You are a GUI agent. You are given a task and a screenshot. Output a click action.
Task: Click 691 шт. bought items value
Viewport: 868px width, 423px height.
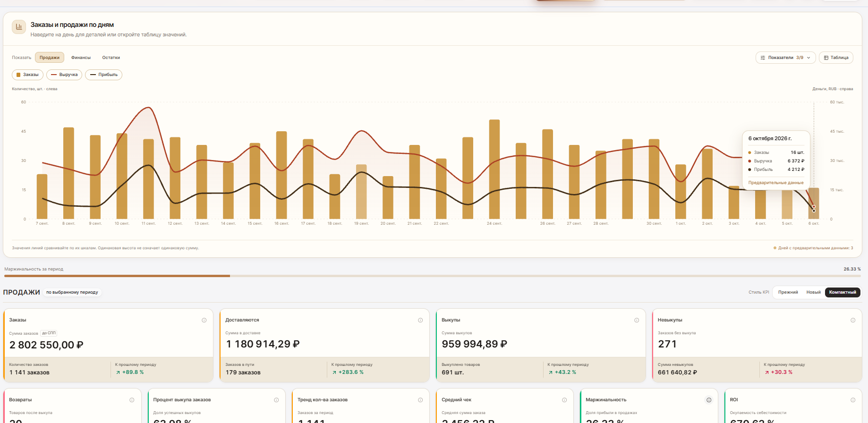coord(453,372)
